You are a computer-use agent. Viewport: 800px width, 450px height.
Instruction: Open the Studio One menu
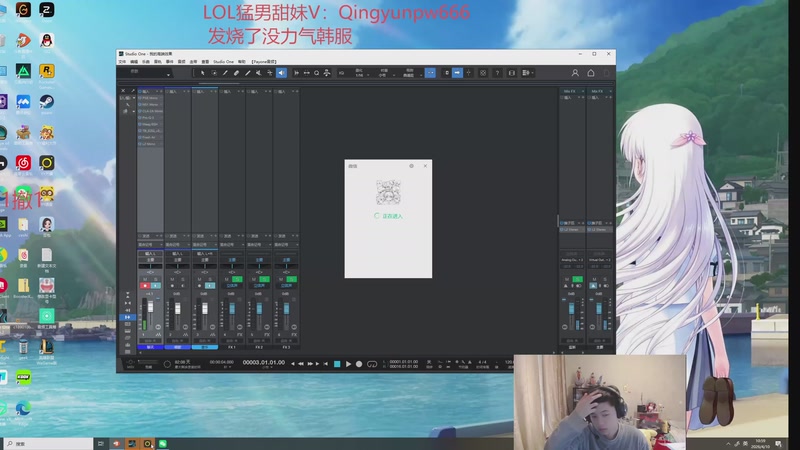point(223,62)
